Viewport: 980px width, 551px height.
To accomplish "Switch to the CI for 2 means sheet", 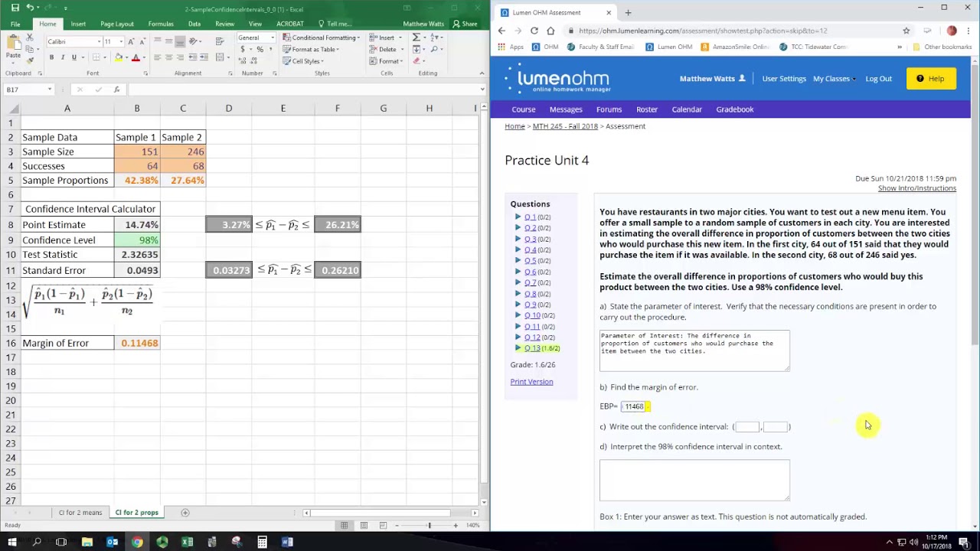I will 80,513.
